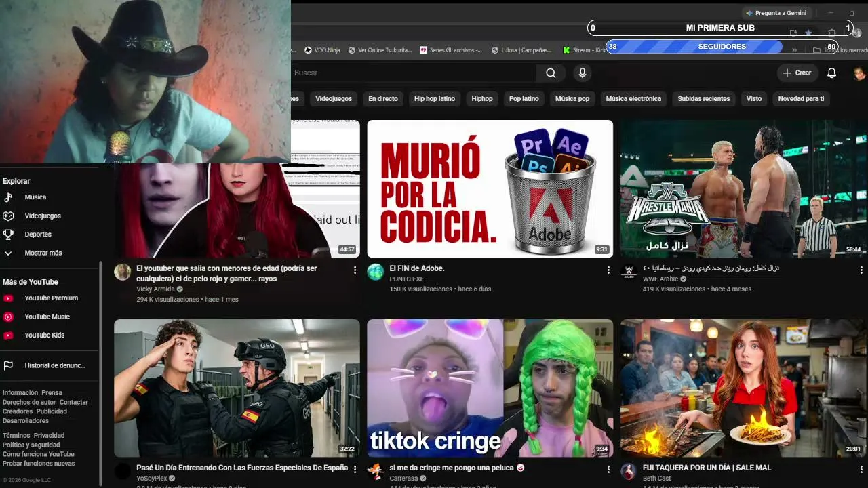Open options menu for WWE Arabic video

(861, 270)
